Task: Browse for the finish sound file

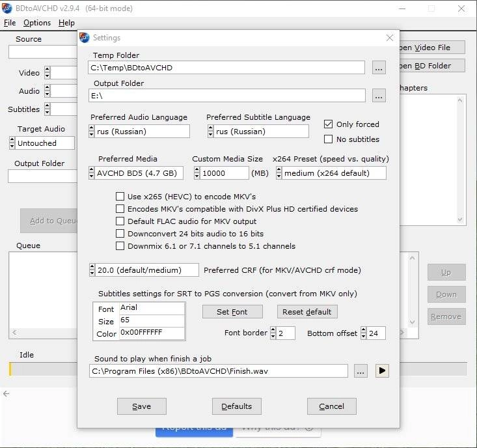Action: tap(361, 371)
